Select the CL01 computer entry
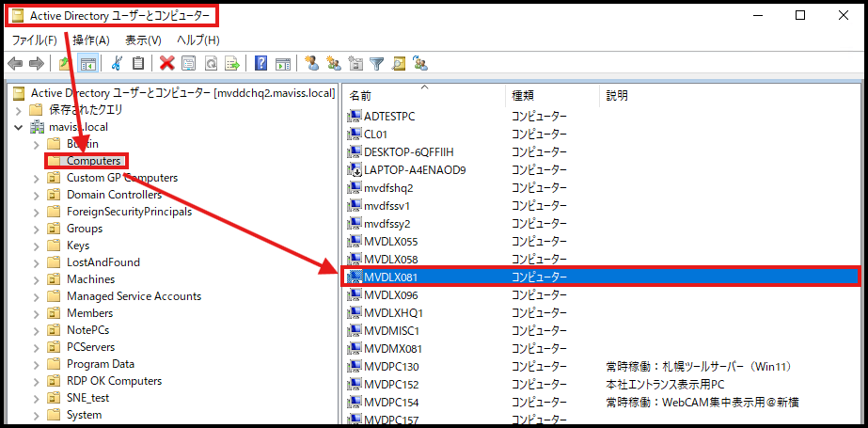Viewport: 868px width, 428px height. point(376,134)
